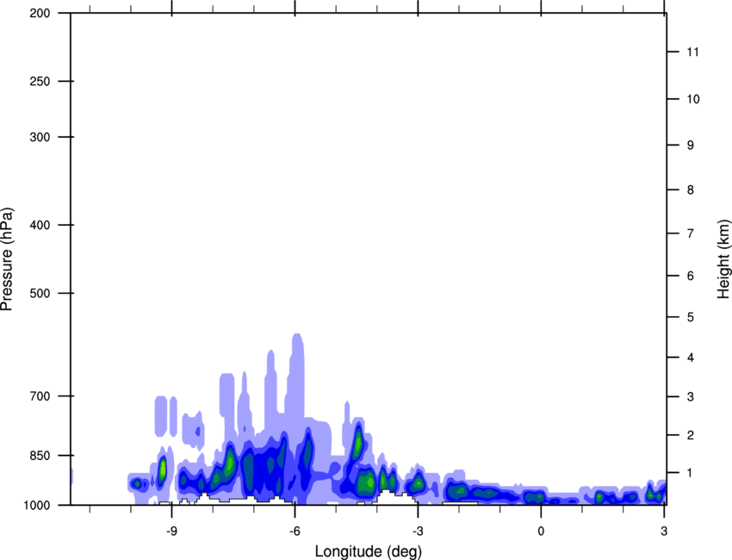This screenshot has width=732, height=560.
Task: Pick the 3 km height label
Action: click(691, 397)
